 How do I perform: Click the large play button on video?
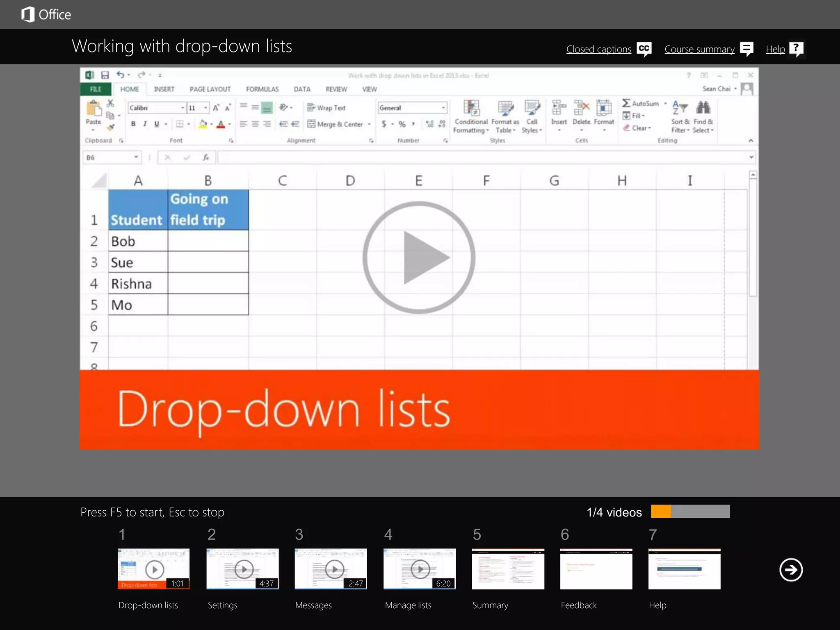[419, 258]
